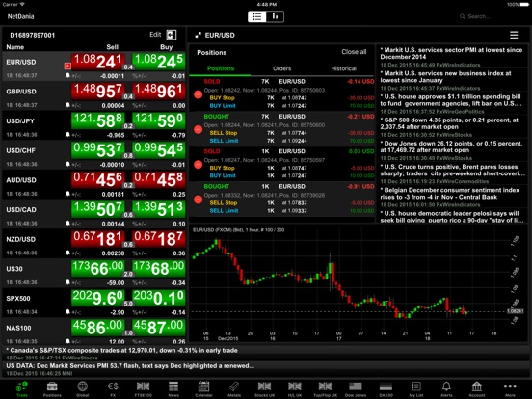Image resolution: width=532 pixels, height=399 pixels.
Task: Click the USD/JPY Buy price tile
Action: tap(158, 120)
